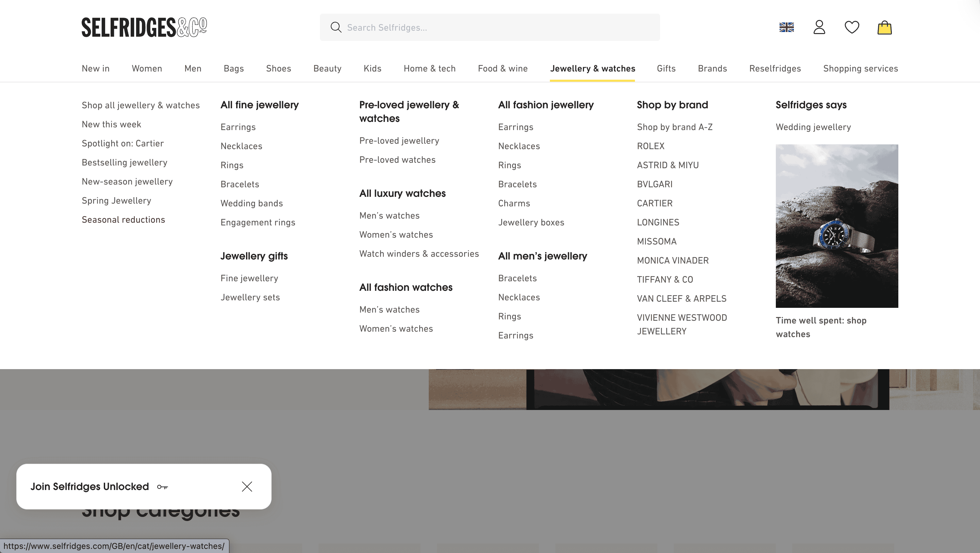Select the Reselfridges navigation item

click(775, 68)
